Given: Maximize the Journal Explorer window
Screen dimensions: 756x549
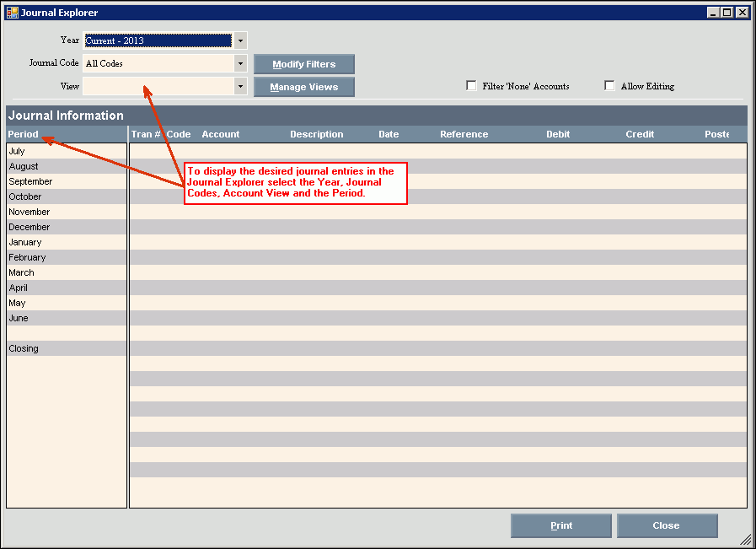Looking at the screenshot, I should 727,13.
